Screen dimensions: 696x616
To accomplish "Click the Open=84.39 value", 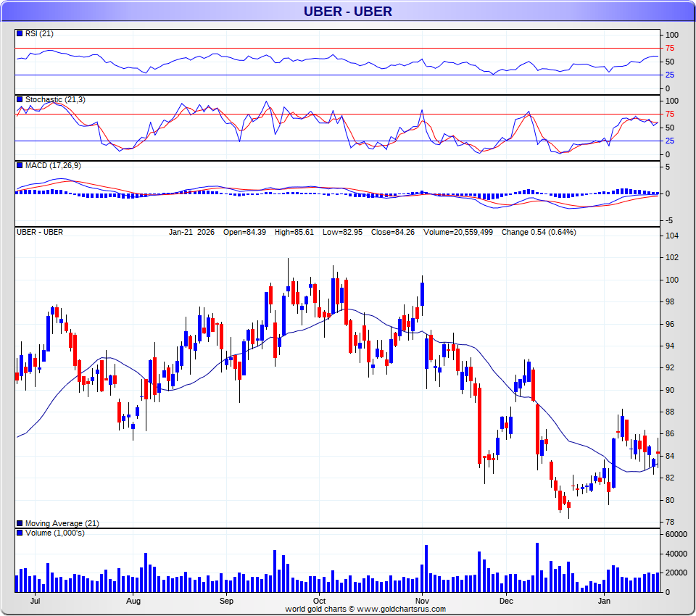I will 244,232.
